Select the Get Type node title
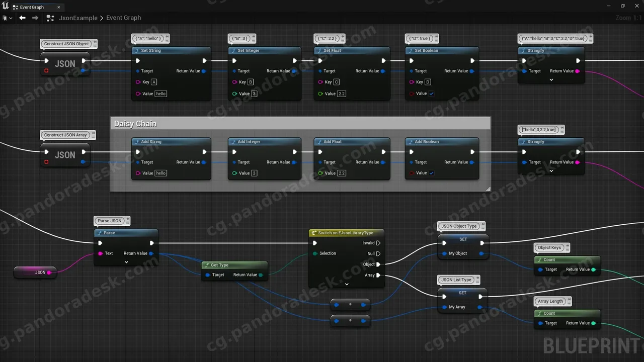The height and width of the screenshot is (362, 644). tap(220, 265)
